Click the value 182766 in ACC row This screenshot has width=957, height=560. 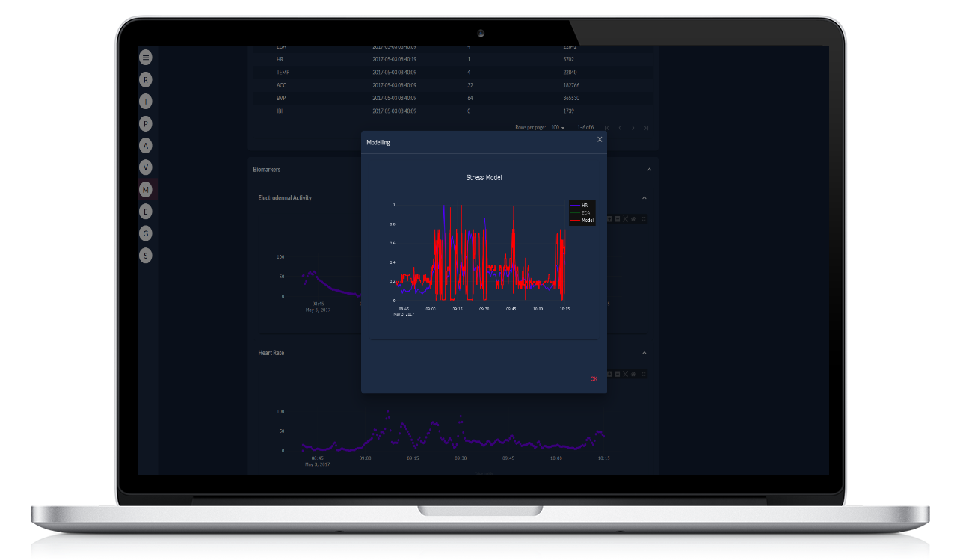coord(571,85)
